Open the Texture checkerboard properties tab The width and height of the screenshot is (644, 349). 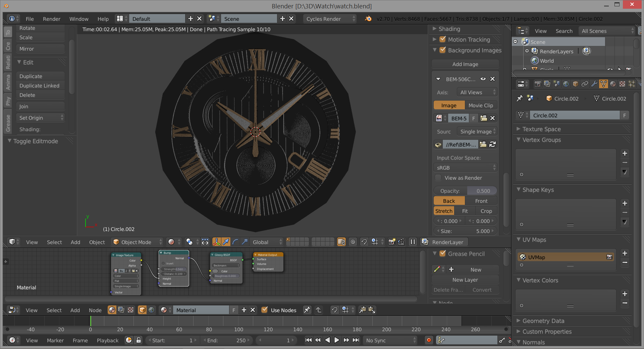coord(622,84)
